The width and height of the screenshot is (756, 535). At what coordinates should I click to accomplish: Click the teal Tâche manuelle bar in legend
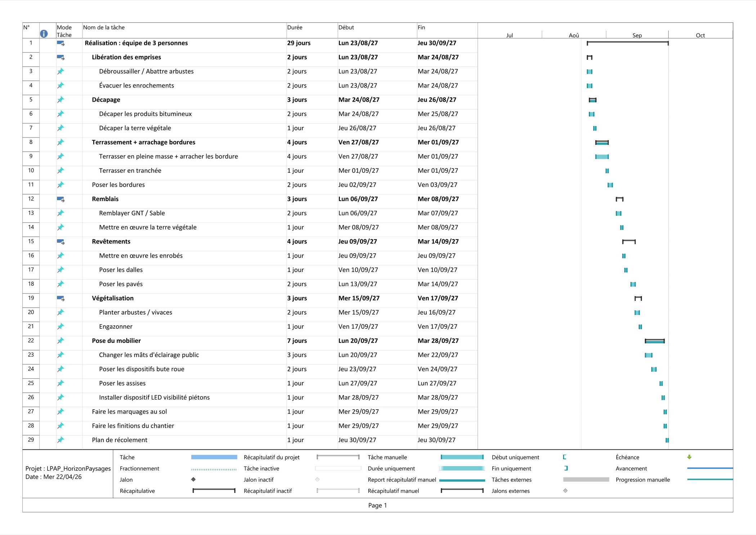[462, 457]
